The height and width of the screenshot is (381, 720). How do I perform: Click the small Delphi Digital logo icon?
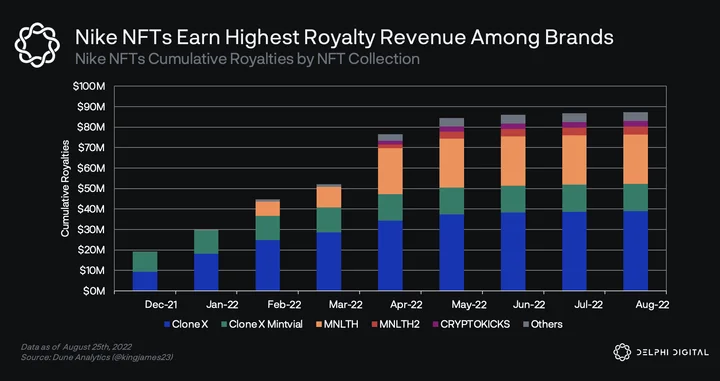coord(622,352)
